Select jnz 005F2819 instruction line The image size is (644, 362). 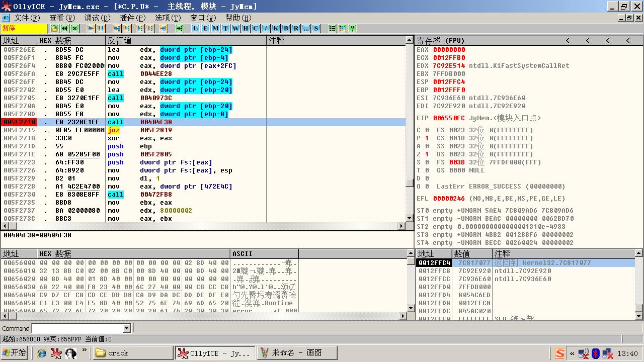pyautogui.click(x=203, y=130)
